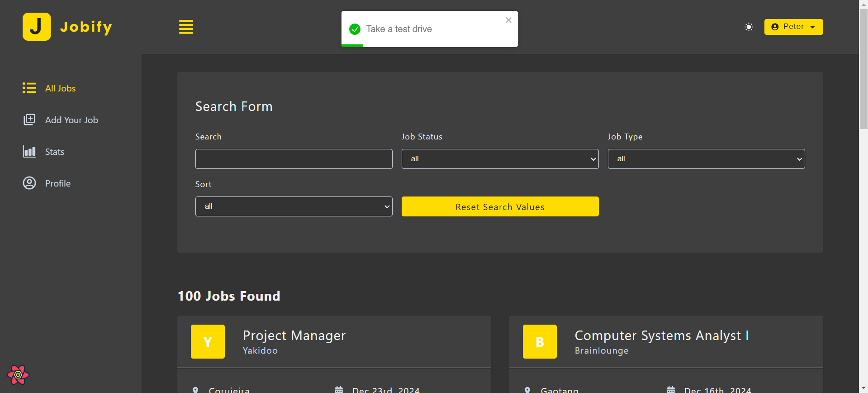Click the Add Your Job icon
868x393 pixels.
coord(29,120)
